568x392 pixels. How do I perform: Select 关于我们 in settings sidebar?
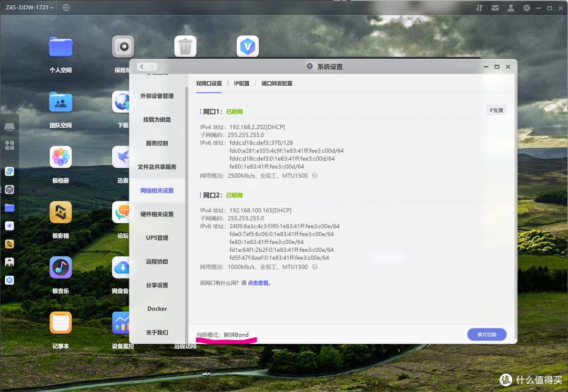157,332
